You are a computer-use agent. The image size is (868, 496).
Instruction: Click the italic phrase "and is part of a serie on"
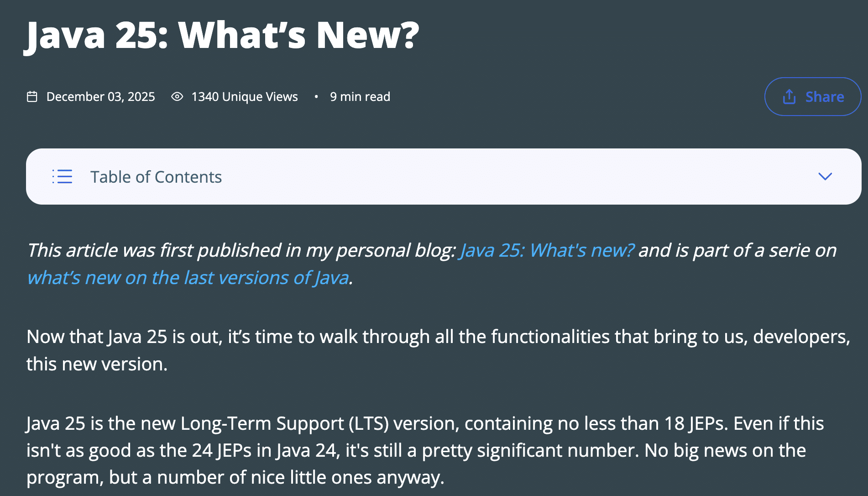click(737, 250)
